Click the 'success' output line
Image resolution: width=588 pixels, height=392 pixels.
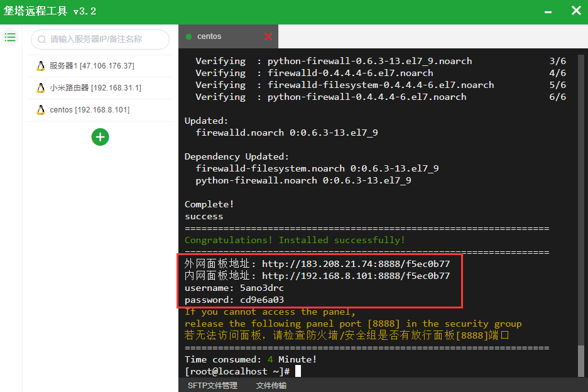point(204,217)
